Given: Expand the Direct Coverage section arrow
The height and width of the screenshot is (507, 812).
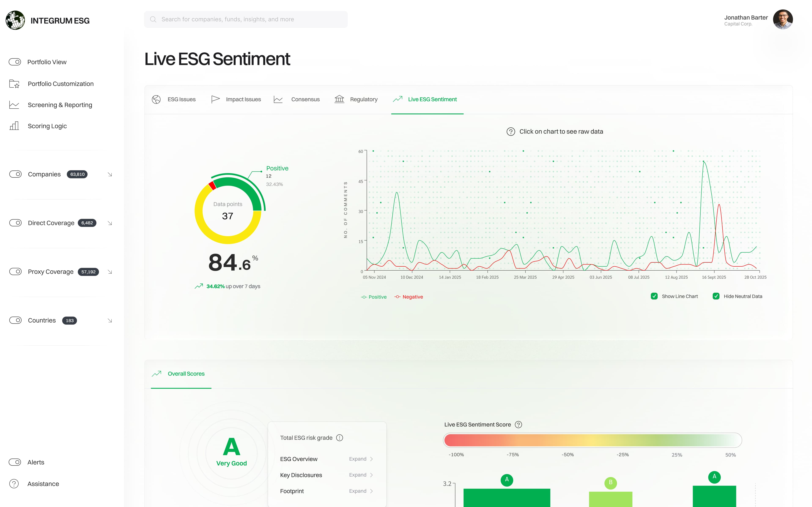Looking at the screenshot, I should pos(110,223).
